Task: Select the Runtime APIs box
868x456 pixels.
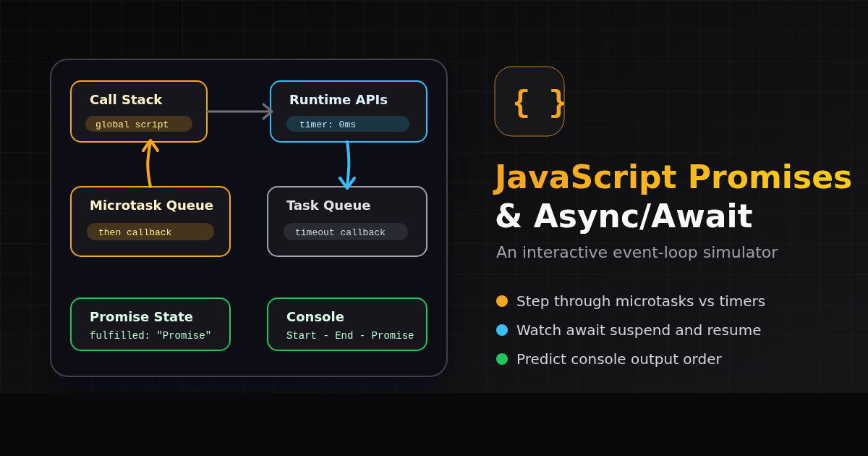Action: tap(349, 111)
